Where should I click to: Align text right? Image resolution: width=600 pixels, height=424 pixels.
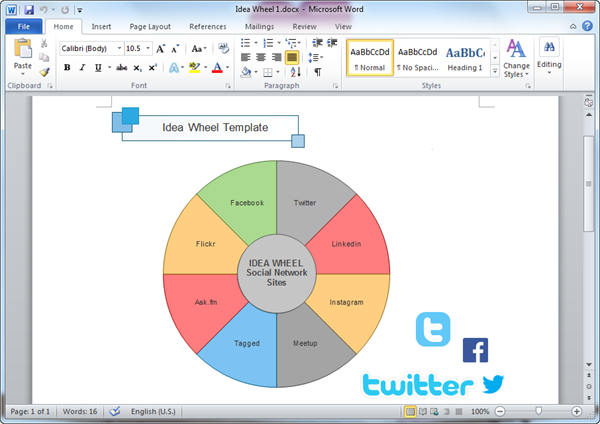276,57
